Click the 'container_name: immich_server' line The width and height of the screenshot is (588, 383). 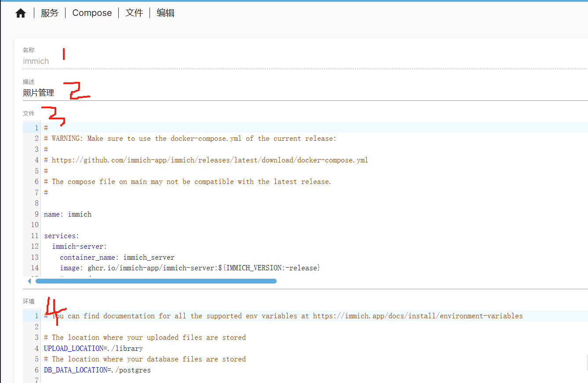coord(117,258)
